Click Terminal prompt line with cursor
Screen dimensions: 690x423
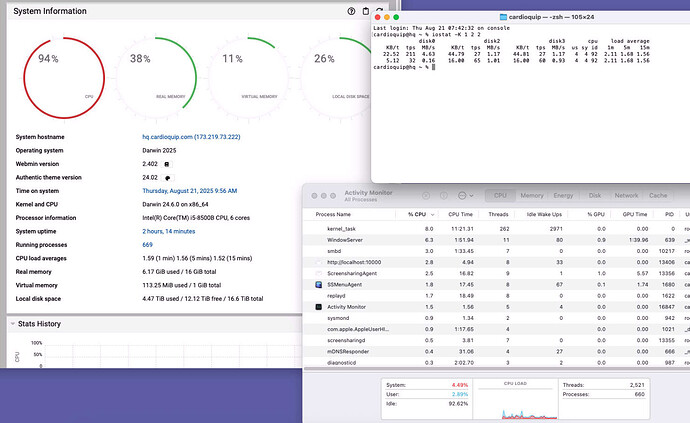coord(404,67)
